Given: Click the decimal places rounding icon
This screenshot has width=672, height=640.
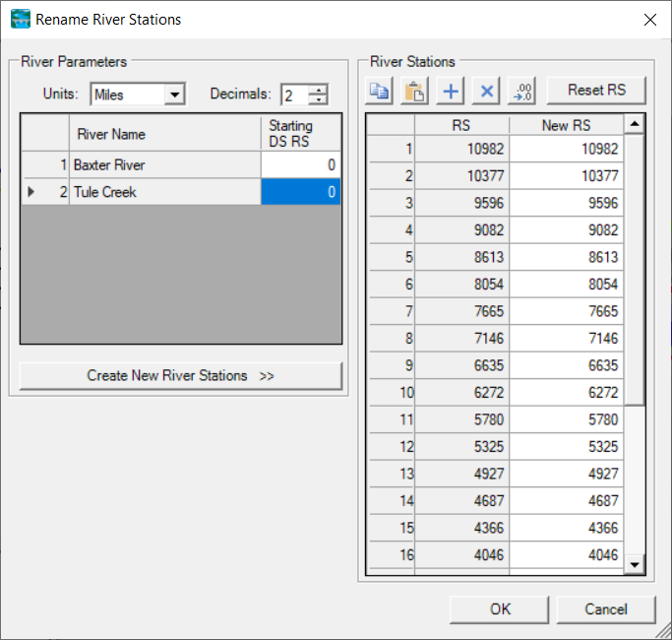Looking at the screenshot, I should [x=521, y=91].
